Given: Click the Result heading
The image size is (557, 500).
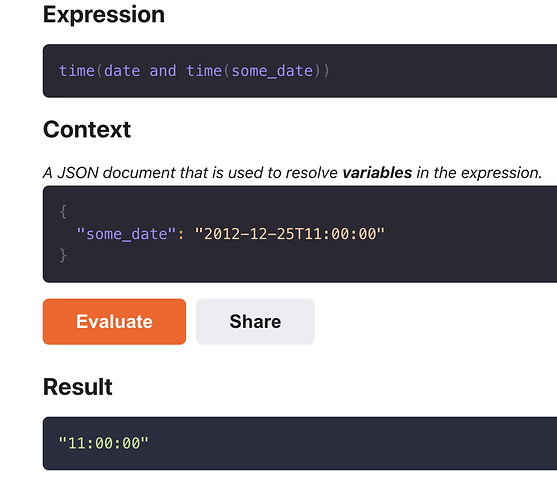Looking at the screenshot, I should pyautogui.click(x=78, y=386).
